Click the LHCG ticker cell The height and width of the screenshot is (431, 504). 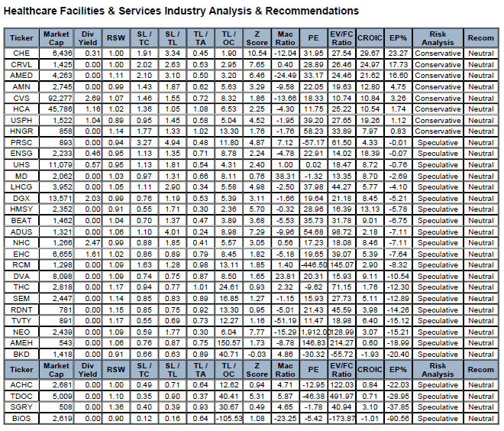pos(21,187)
